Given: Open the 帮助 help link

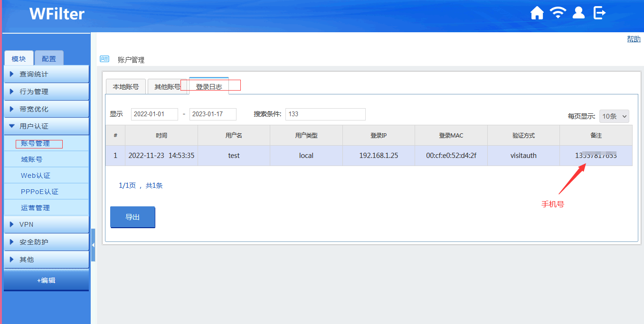Looking at the screenshot, I should [634, 39].
